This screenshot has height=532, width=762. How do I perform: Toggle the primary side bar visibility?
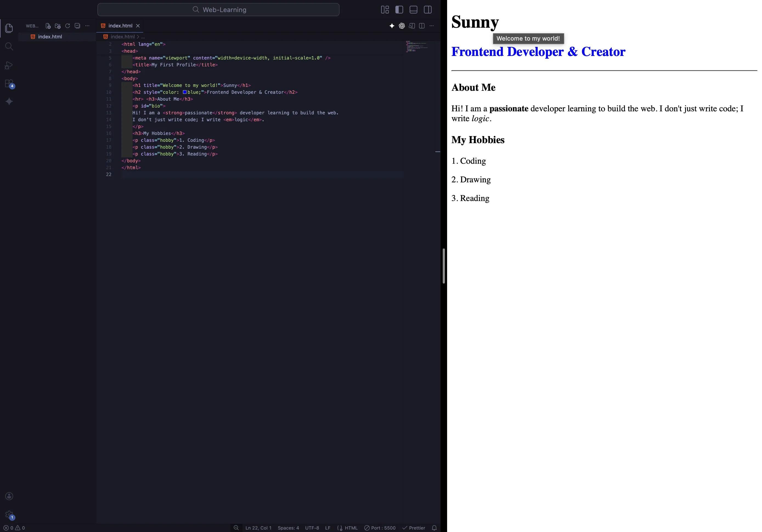coord(399,10)
